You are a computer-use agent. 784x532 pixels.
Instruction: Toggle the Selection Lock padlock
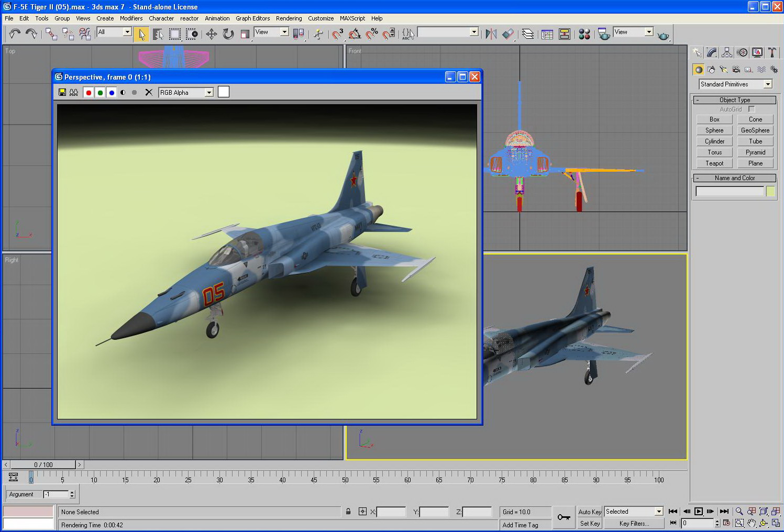pos(348,512)
